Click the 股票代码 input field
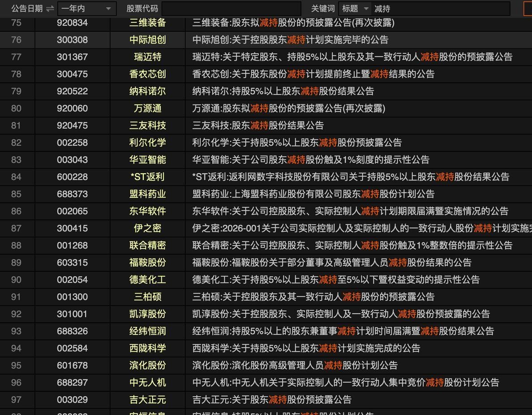Image resolution: width=532 pixels, height=415 pixels. 232,9
